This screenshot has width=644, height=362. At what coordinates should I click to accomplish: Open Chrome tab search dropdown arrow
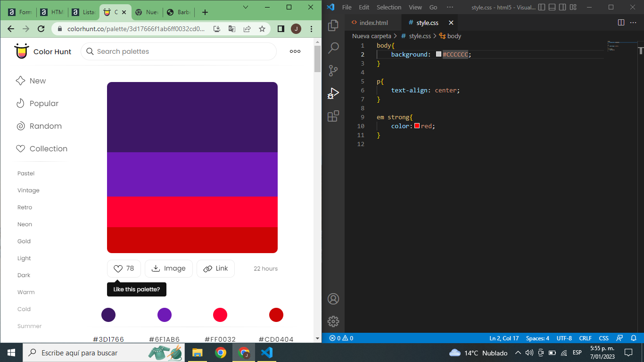click(246, 7)
